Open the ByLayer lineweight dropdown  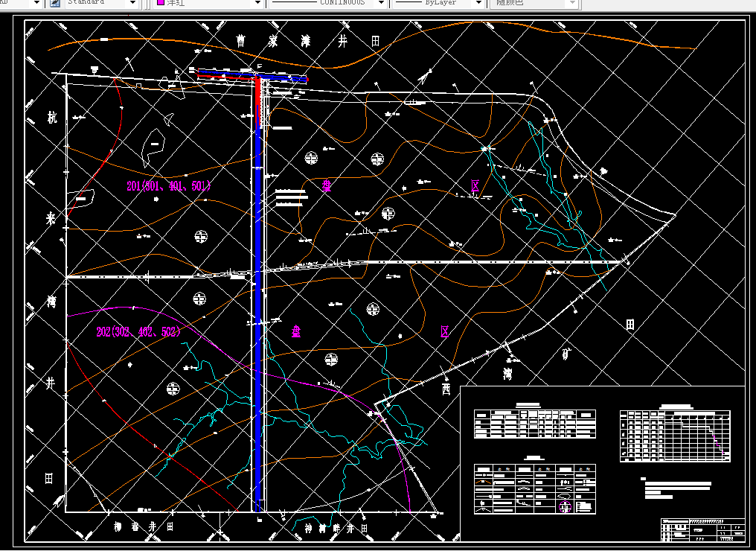(478, 4)
